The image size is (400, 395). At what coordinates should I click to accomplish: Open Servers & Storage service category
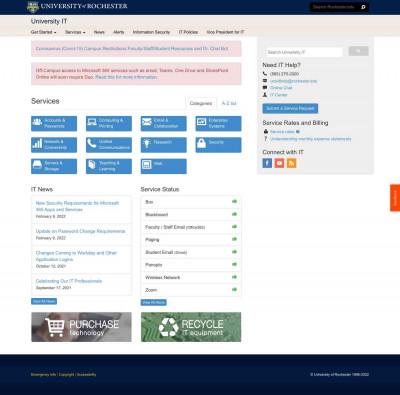pos(54,166)
